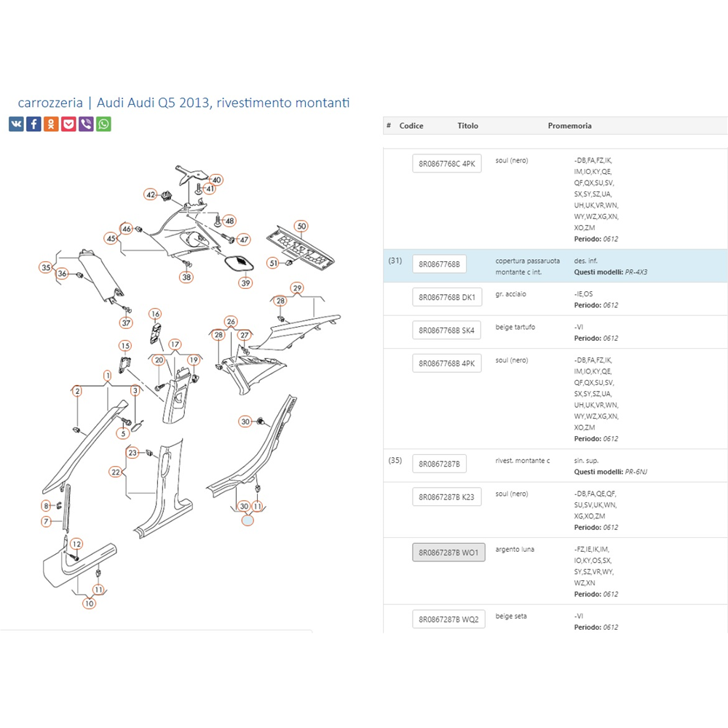
Task: Share page via Viber
Action: pyautogui.click(x=86, y=124)
